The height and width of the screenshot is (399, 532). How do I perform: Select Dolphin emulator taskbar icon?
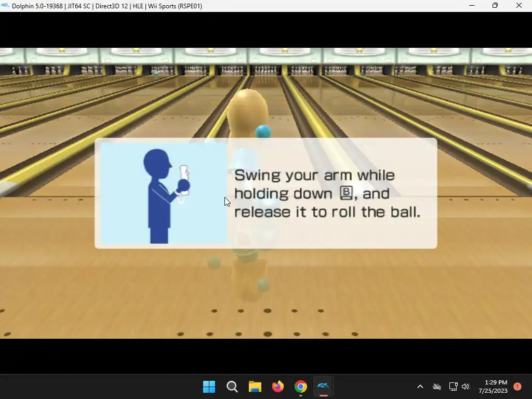coord(323,387)
